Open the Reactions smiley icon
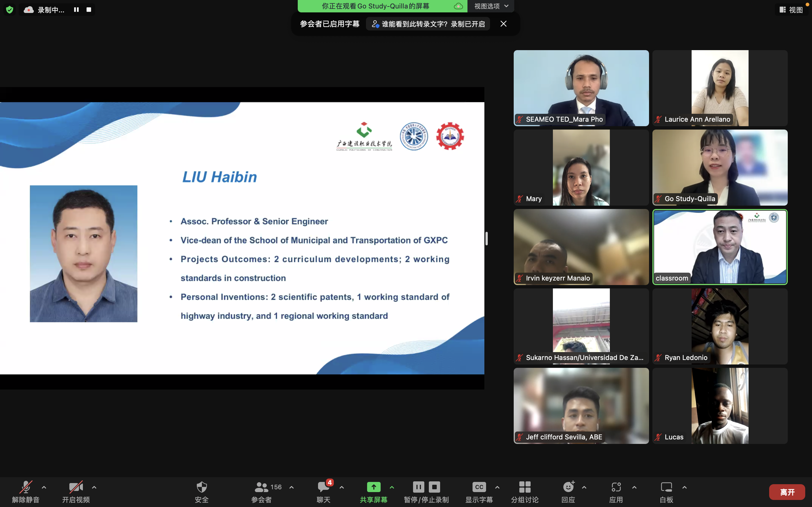812x507 pixels. [x=568, y=487]
